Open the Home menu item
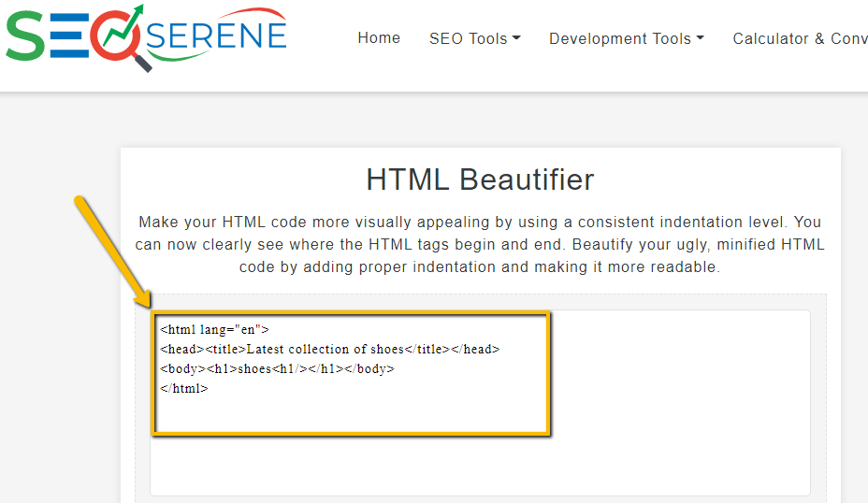This screenshot has height=503, width=868. coord(379,38)
